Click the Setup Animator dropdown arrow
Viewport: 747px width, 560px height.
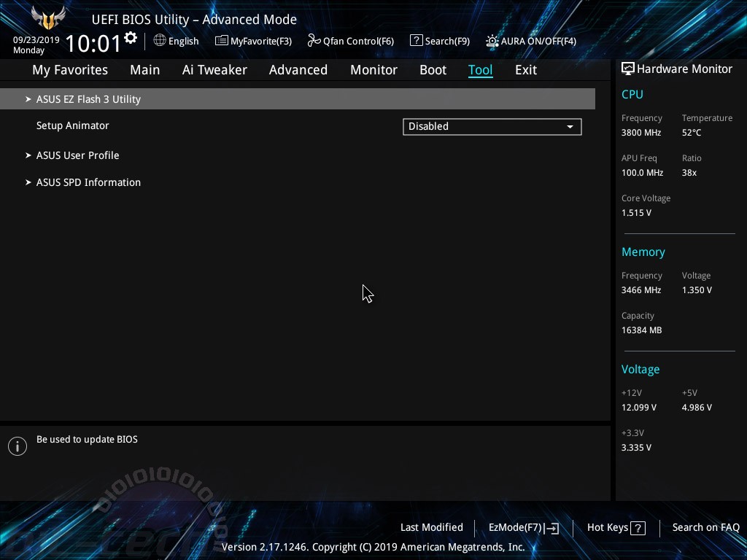coord(570,127)
